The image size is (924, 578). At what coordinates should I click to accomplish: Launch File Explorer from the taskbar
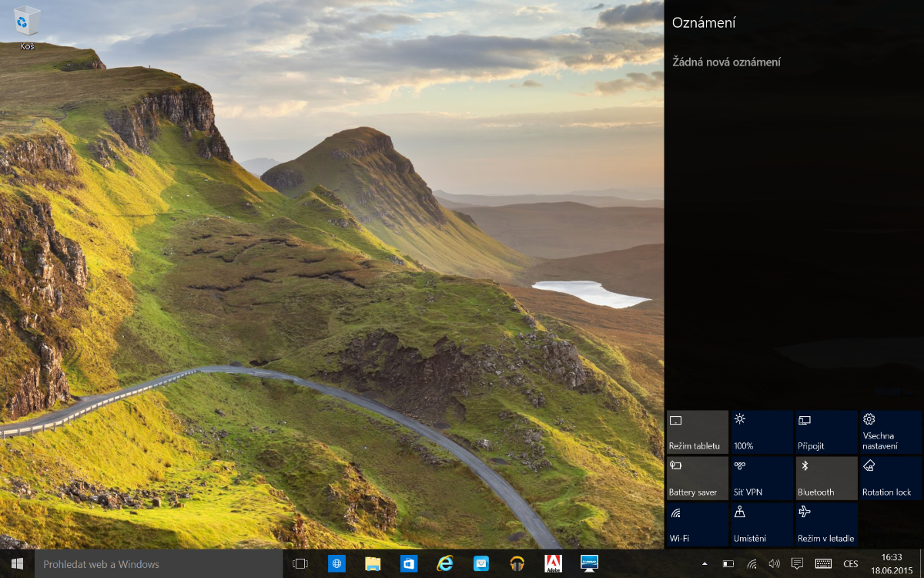pos(373,564)
